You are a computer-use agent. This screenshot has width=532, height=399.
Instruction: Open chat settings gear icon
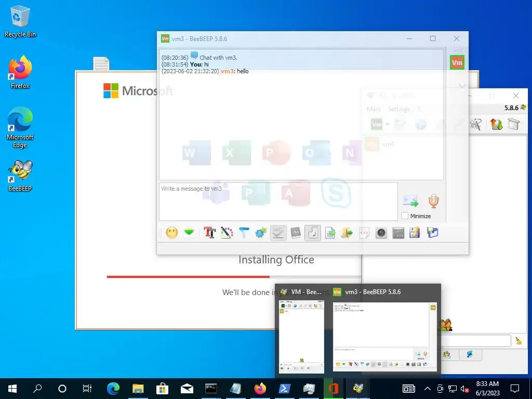coord(261,233)
